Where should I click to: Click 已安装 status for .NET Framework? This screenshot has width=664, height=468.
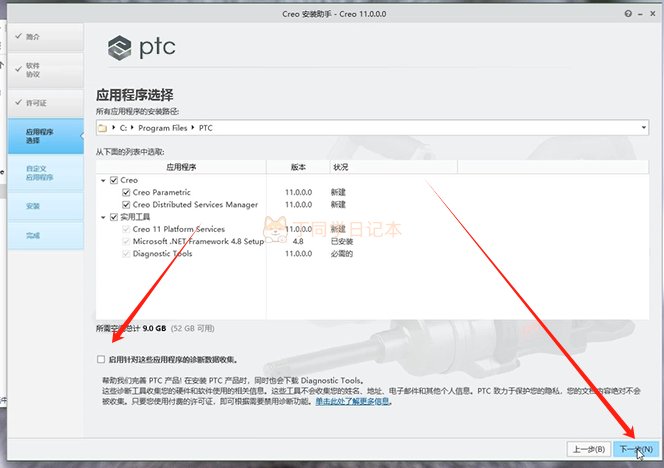[342, 241]
